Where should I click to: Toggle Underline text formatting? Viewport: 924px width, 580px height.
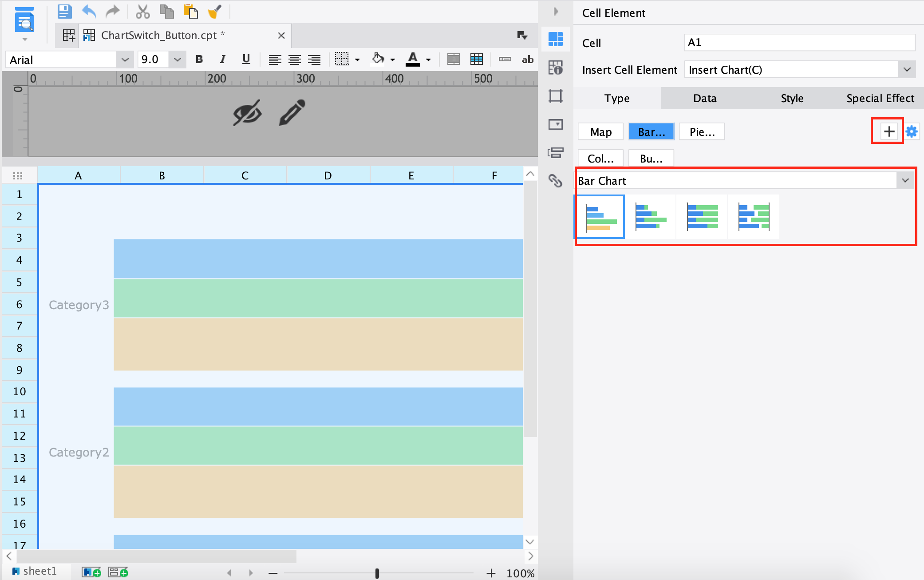246,59
